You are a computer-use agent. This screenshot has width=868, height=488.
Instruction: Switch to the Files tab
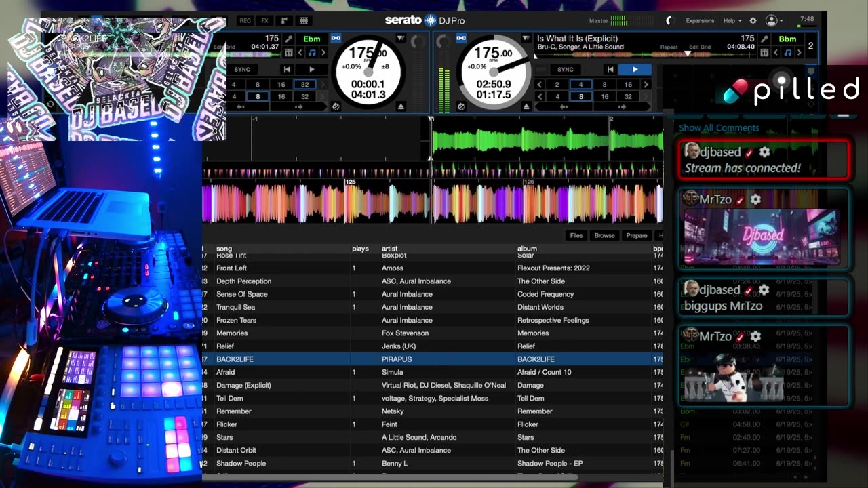(576, 235)
